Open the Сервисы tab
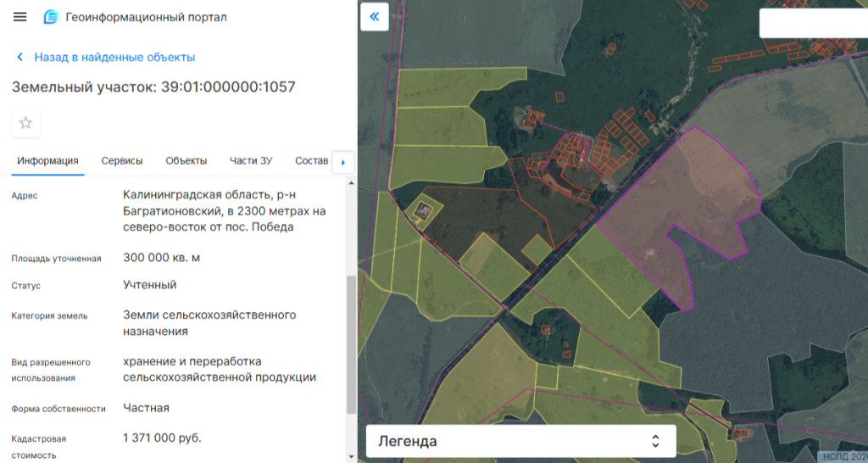Screen dimensions: 868x463 tap(122, 161)
